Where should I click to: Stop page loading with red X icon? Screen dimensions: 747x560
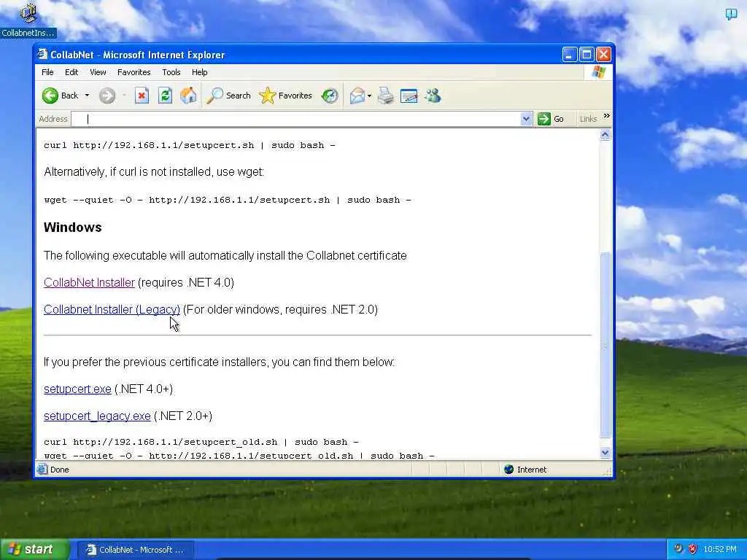(142, 96)
